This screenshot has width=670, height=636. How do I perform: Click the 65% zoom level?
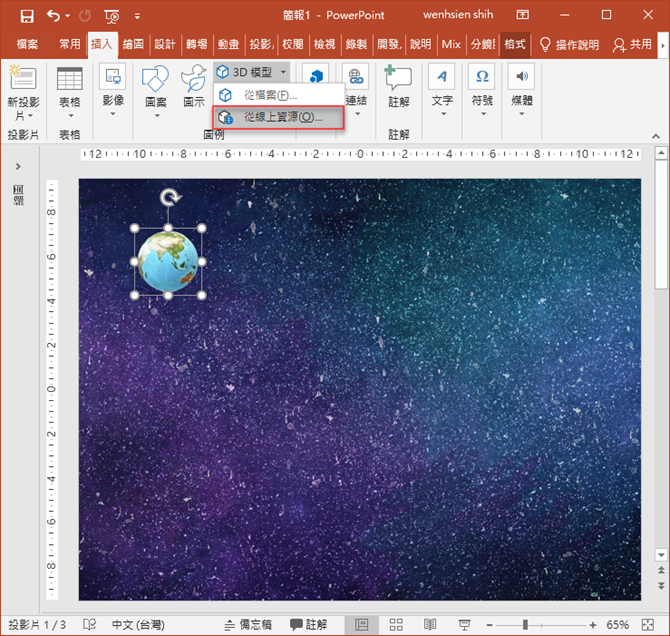pos(617,625)
